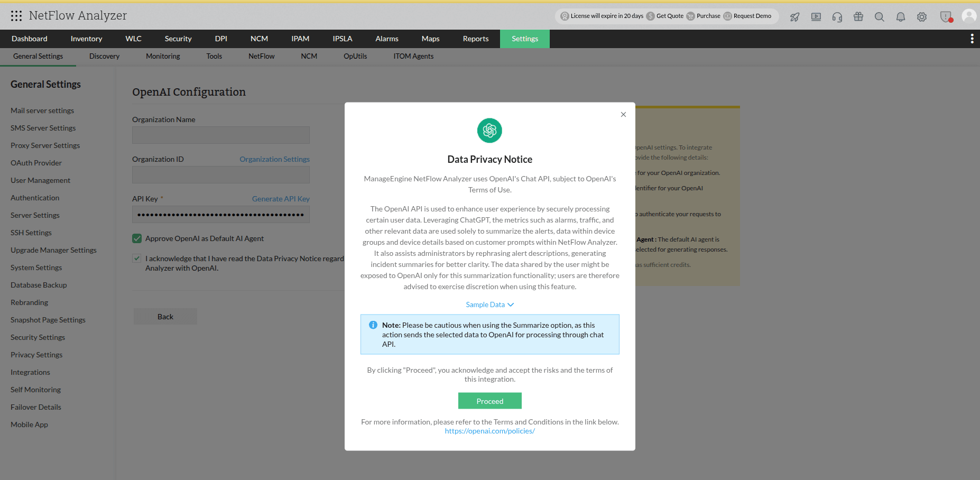Click the Purchase cart link
Viewport: 980px width, 480px height.
[x=704, y=16]
